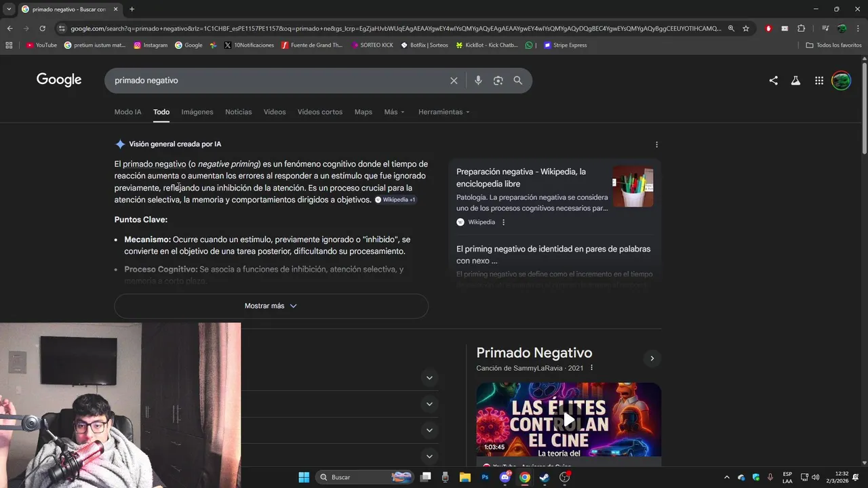Image resolution: width=868 pixels, height=488 pixels.
Task: Click the Wikipedia +1 source chip
Action: [x=395, y=200]
